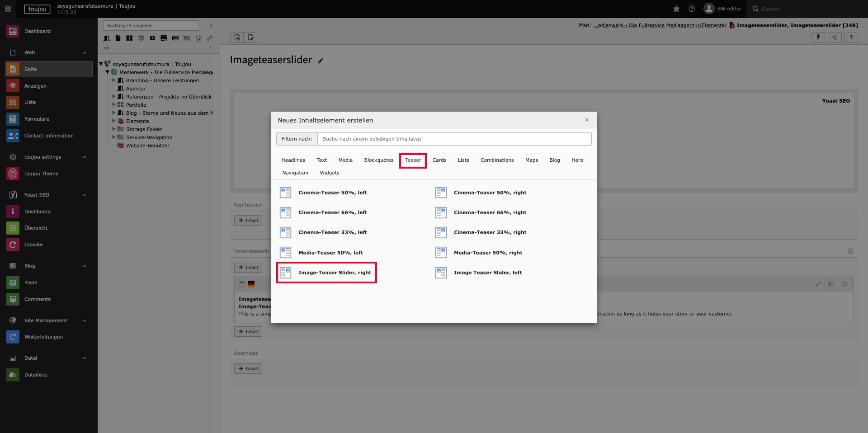
Task: Click the Contact Information module icon
Action: pyautogui.click(x=13, y=136)
